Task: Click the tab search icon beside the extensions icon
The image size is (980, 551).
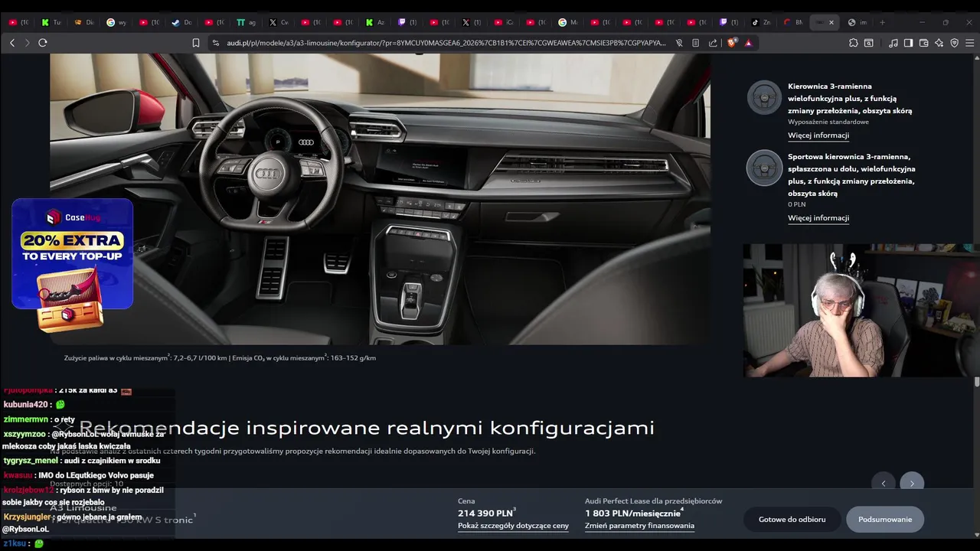Action: tap(869, 43)
